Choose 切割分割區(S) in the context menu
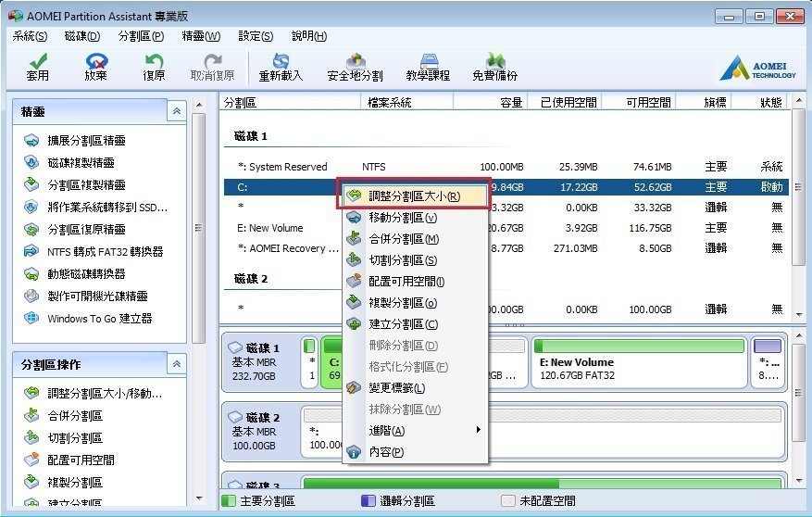Screen dimensions: 812x517 414,260
